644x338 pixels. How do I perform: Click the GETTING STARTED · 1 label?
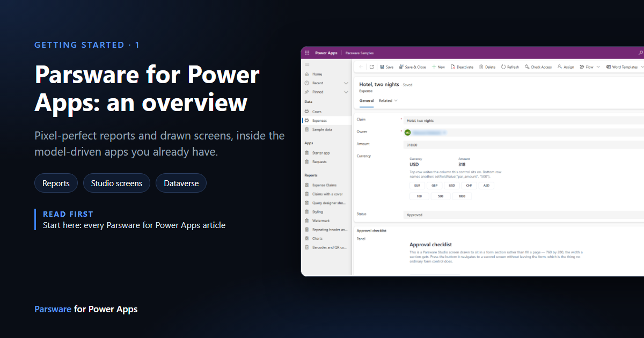tap(87, 45)
